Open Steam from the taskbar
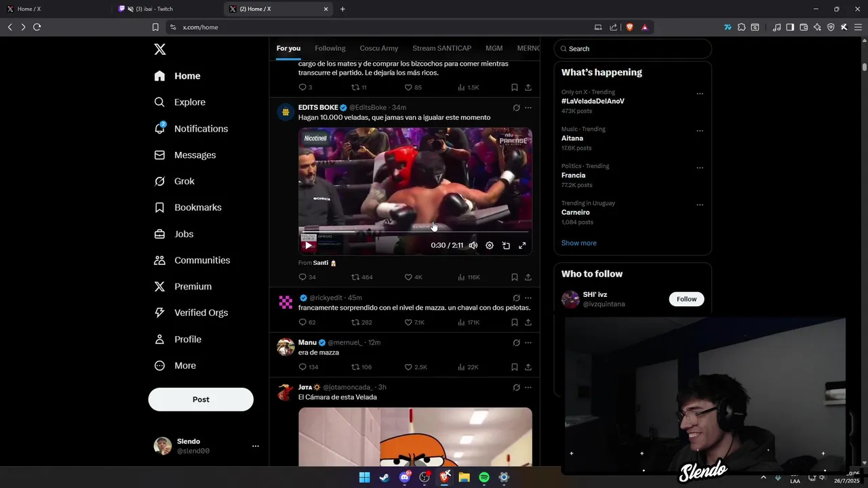868x488 pixels. (384, 477)
